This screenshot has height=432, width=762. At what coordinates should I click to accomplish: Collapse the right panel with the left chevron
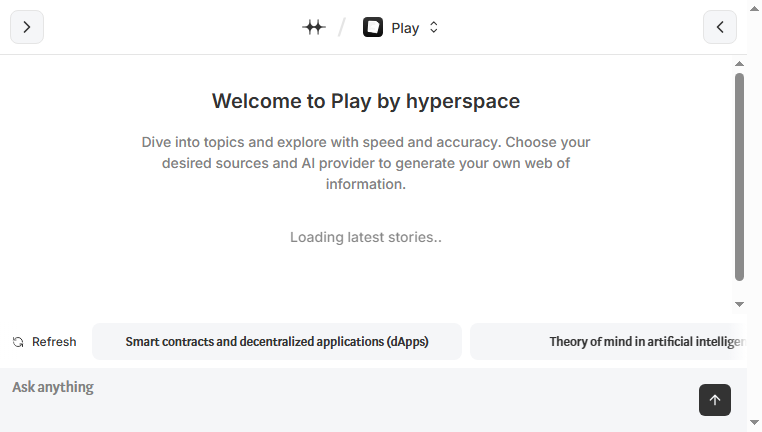pyautogui.click(x=720, y=27)
